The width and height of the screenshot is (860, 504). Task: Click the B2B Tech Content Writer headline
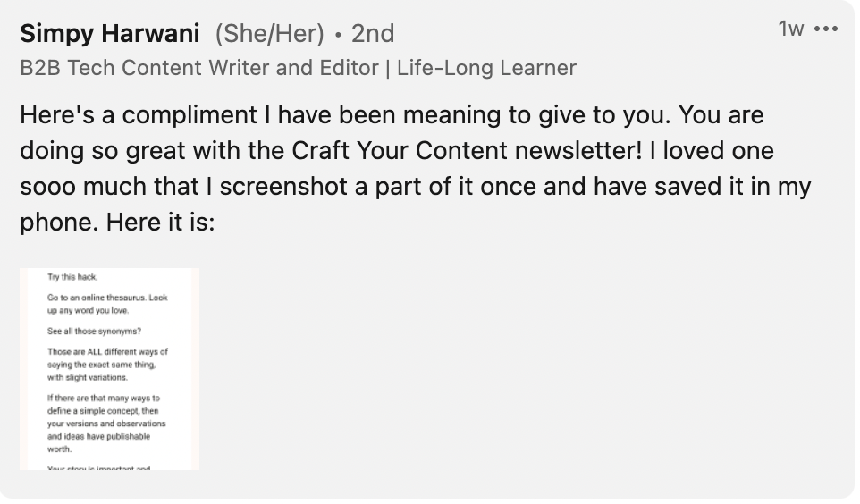[x=198, y=68]
